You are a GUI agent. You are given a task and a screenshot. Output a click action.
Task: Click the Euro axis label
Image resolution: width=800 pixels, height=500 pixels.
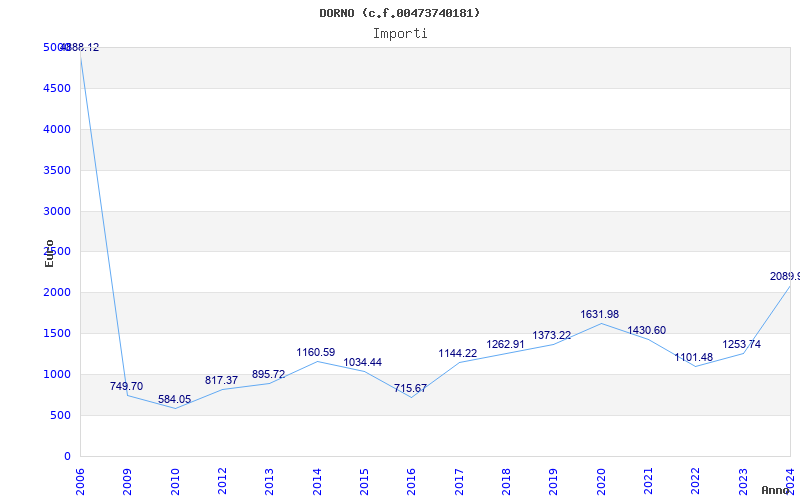coord(49,254)
